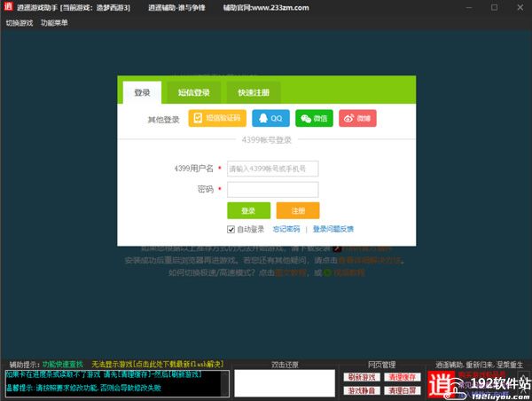Log in with 微博 (Weibo)

357,118
